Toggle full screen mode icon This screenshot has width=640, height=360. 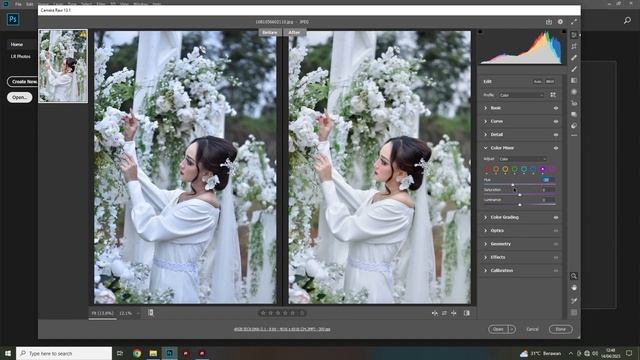tap(573, 22)
